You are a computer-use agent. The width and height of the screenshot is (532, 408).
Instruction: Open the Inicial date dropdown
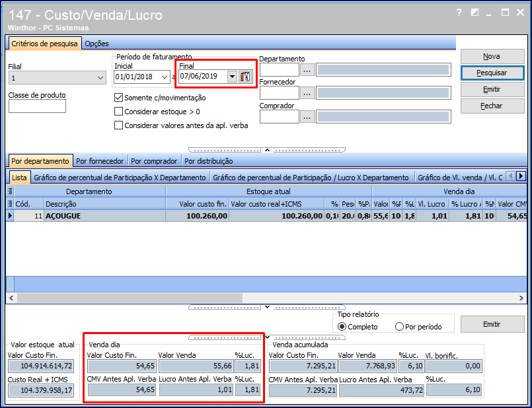click(x=165, y=77)
